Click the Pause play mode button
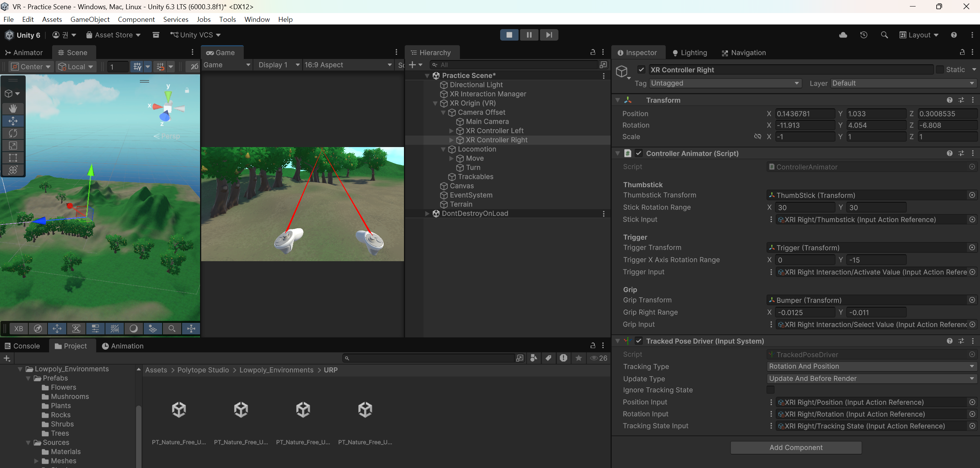 coord(529,35)
